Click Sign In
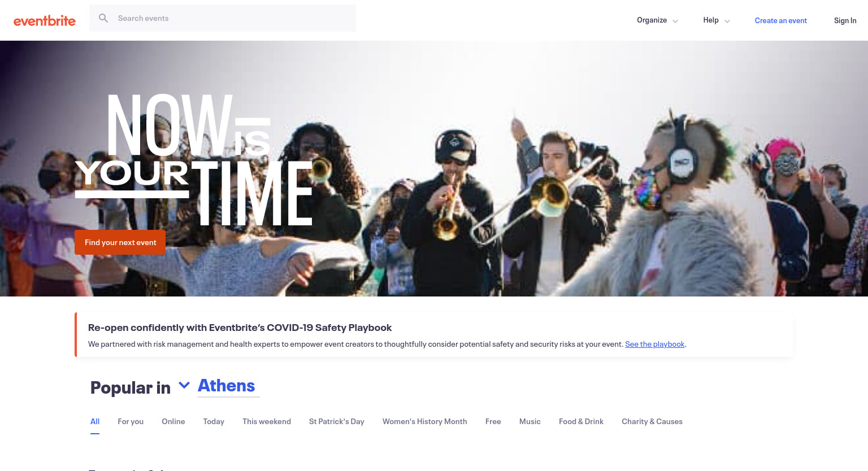 845,20
